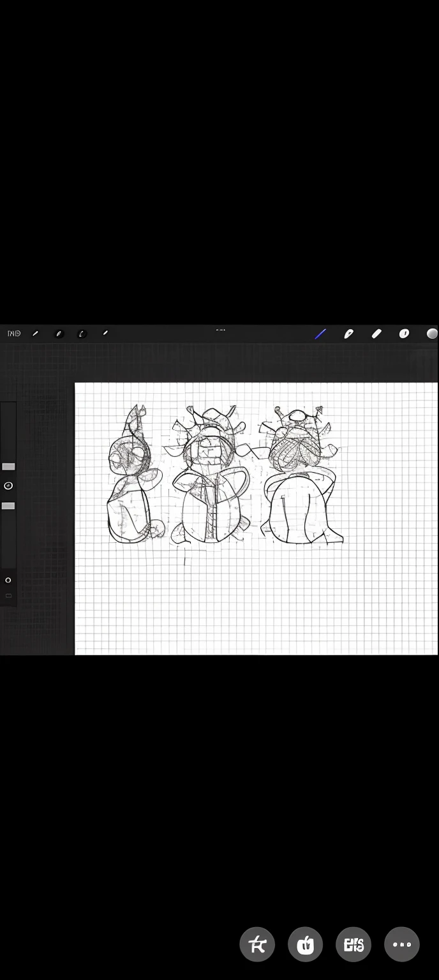Select the Eraser tool icon

click(x=376, y=334)
